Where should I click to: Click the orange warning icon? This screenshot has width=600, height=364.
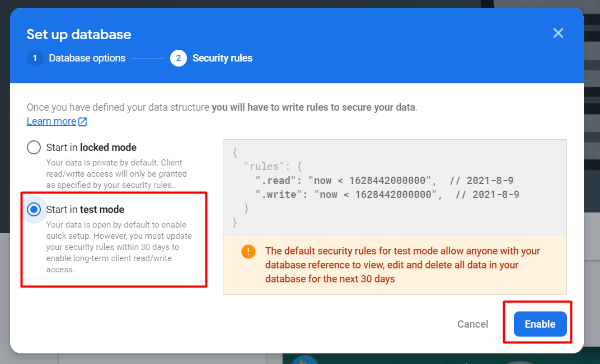pos(248,252)
